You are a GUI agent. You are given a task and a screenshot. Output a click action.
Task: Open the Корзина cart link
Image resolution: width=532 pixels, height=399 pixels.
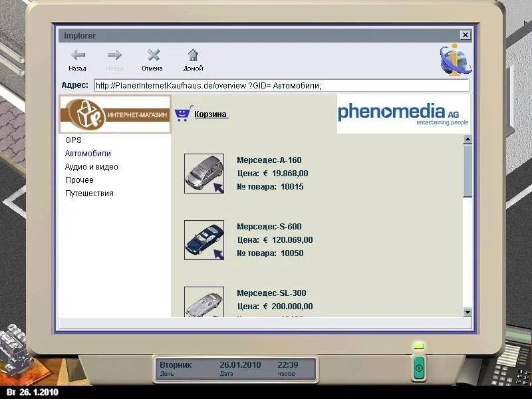211,114
